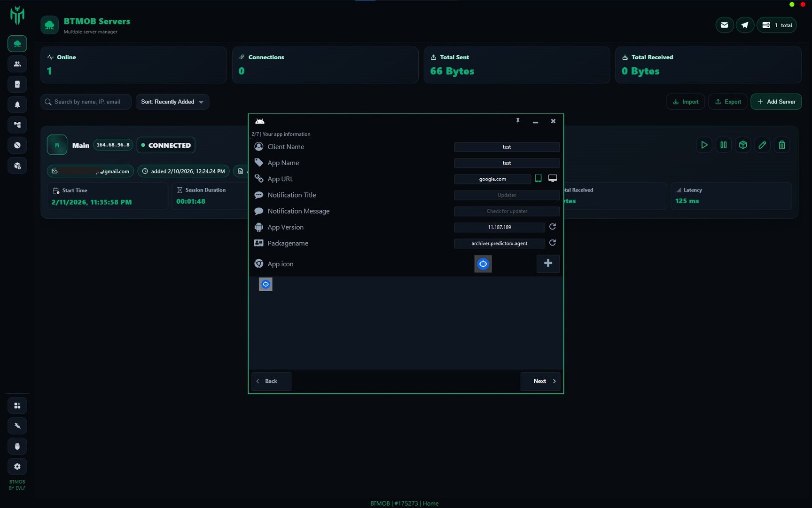This screenshot has width=812, height=508.
Task: Click the search by name, IP, email field
Action: (x=87, y=102)
